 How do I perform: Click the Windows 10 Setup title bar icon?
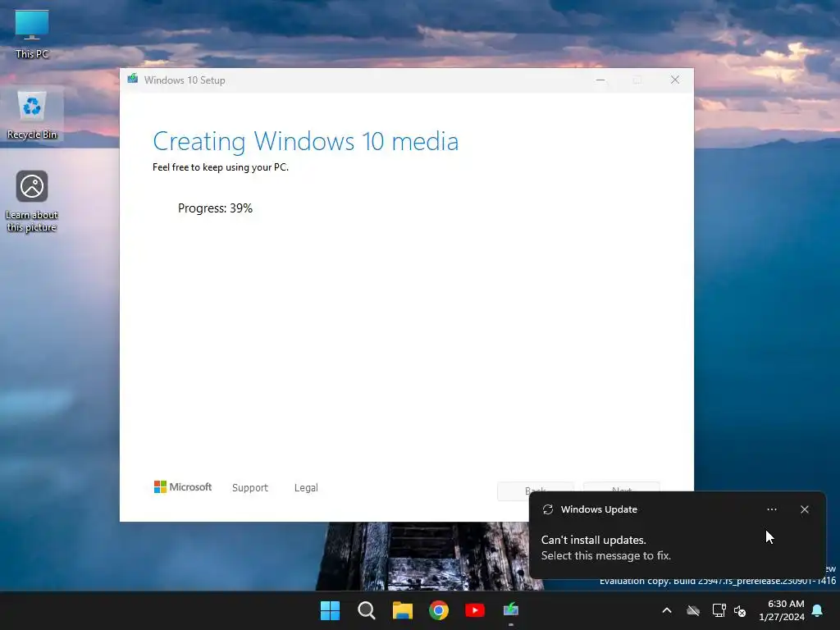pyautogui.click(x=133, y=80)
